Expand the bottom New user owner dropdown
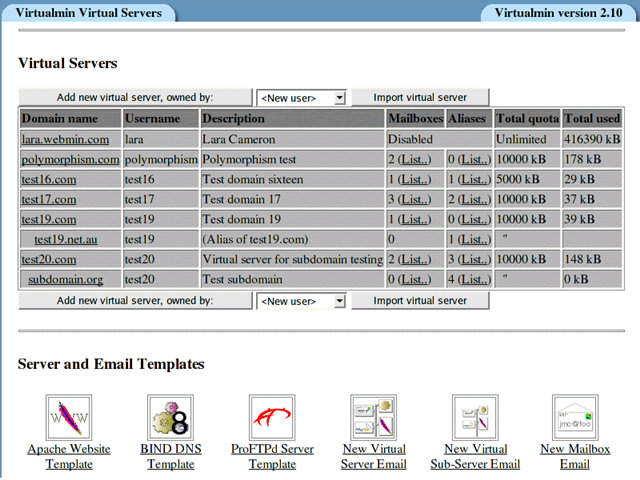Screen dimensions: 640x480 click(301, 301)
